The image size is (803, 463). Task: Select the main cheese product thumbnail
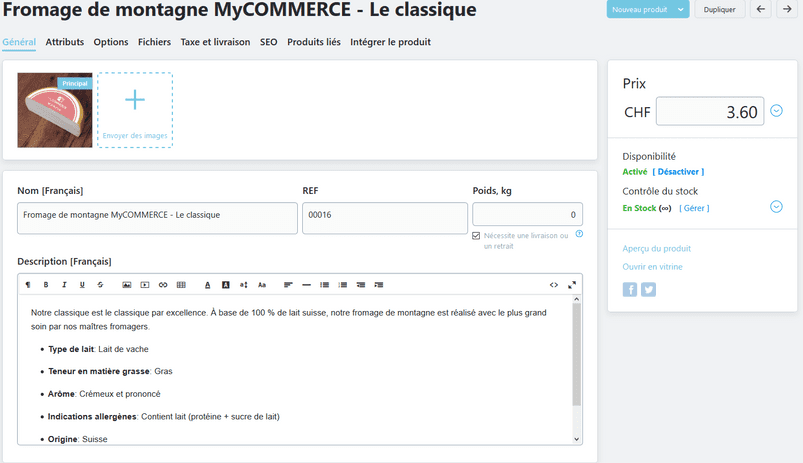(55, 110)
